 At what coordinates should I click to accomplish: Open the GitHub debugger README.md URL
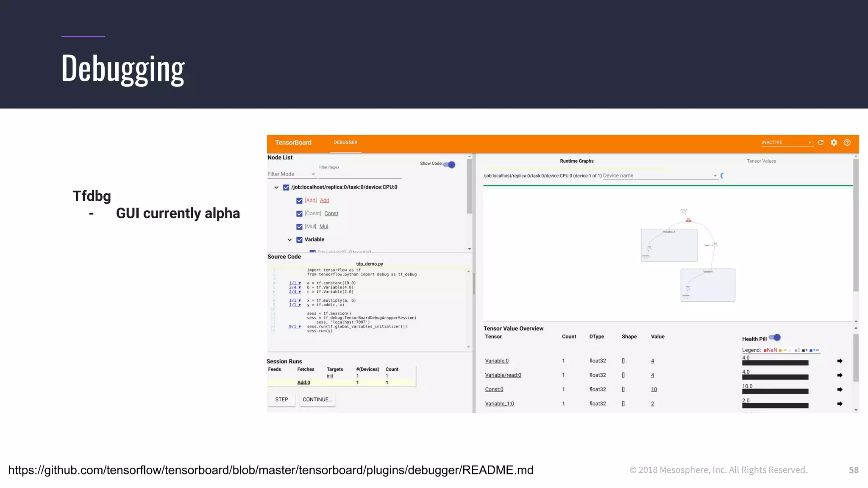[271, 470]
